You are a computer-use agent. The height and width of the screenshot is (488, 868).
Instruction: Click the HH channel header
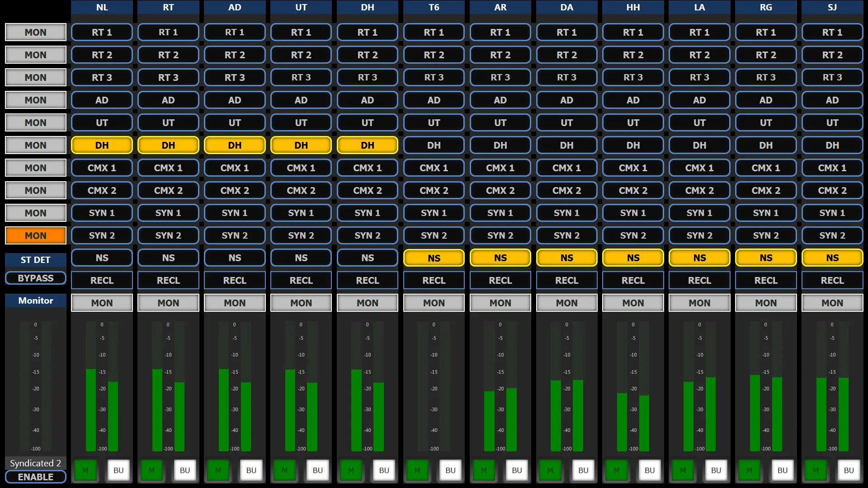pos(633,7)
